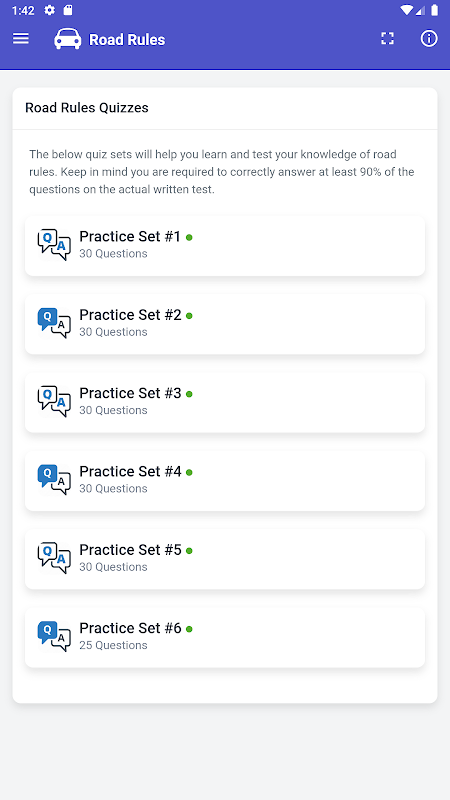The width and height of the screenshot is (450, 800).
Task: Launch Practice Set #5 title
Action: click(x=130, y=550)
